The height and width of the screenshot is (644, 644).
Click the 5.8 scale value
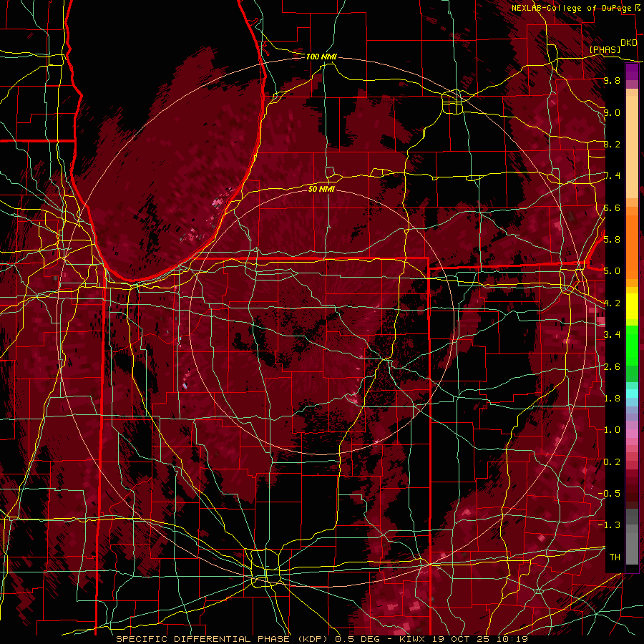(x=612, y=239)
